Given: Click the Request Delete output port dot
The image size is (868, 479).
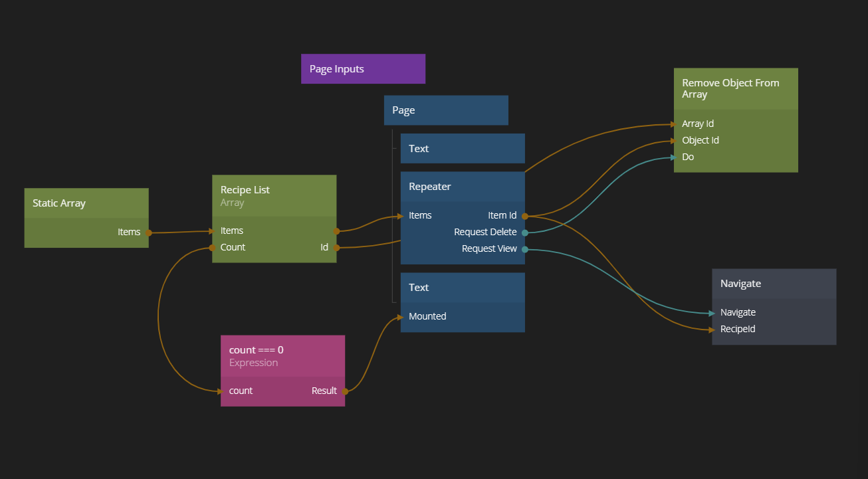Looking at the screenshot, I should coord(524,233).
